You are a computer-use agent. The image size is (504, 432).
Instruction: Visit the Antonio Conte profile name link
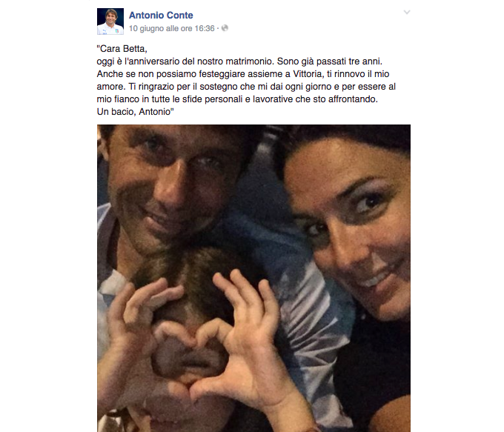click(x=161, y=15)
